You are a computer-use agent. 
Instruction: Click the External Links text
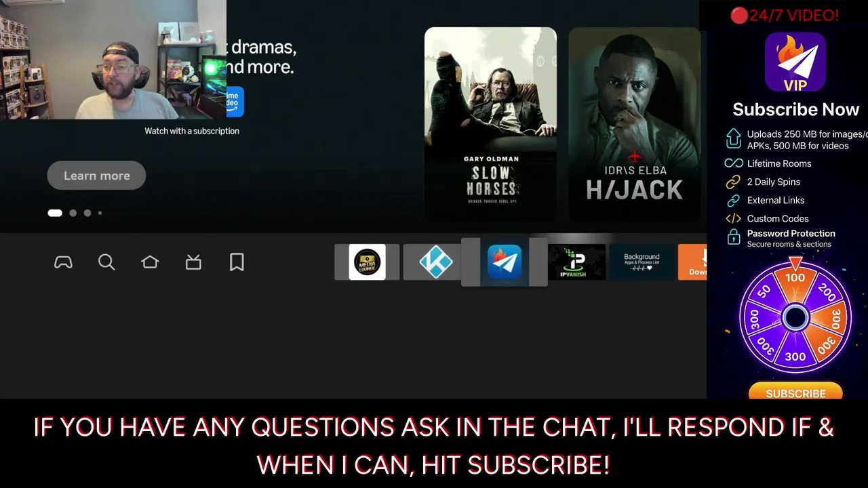point(776,200)
